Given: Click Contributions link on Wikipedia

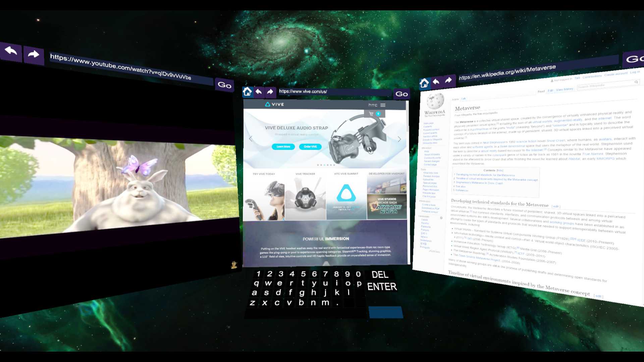Looking at the screenshot, I should 592,76.
